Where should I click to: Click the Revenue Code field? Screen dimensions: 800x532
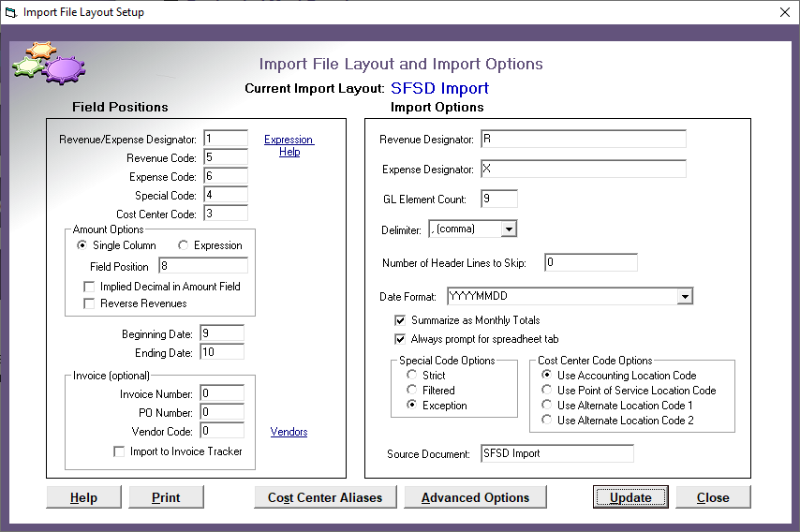click(x=226, y=157)
